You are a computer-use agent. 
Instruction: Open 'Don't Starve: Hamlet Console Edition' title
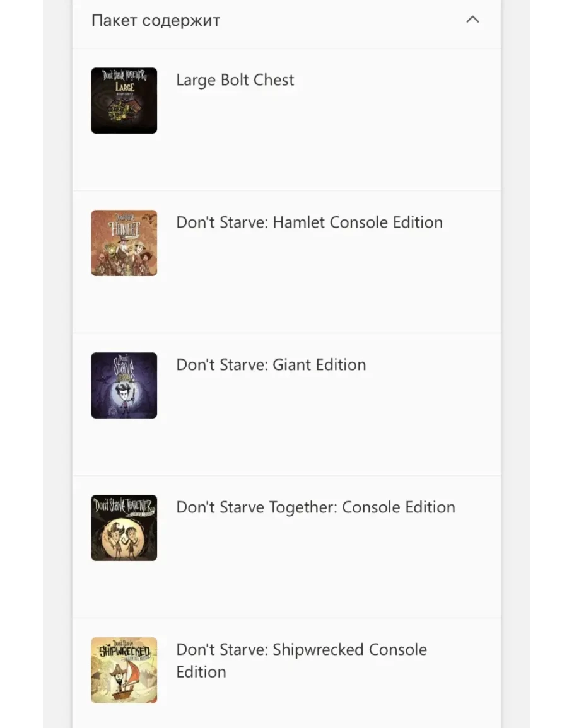[x=309, y=222]
